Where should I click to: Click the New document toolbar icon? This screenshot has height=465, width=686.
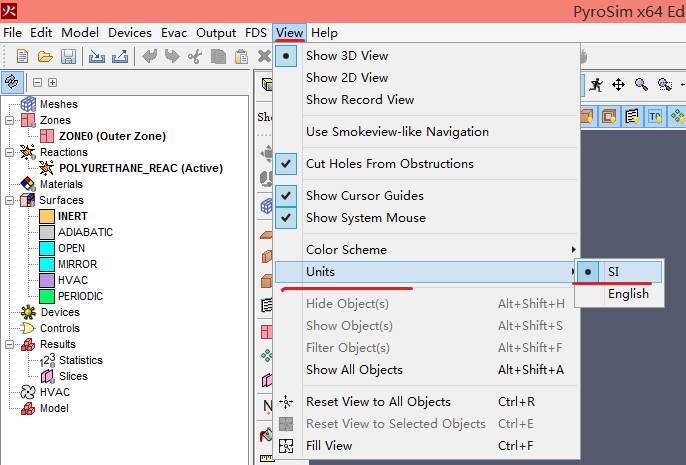[x=22, y=56]
